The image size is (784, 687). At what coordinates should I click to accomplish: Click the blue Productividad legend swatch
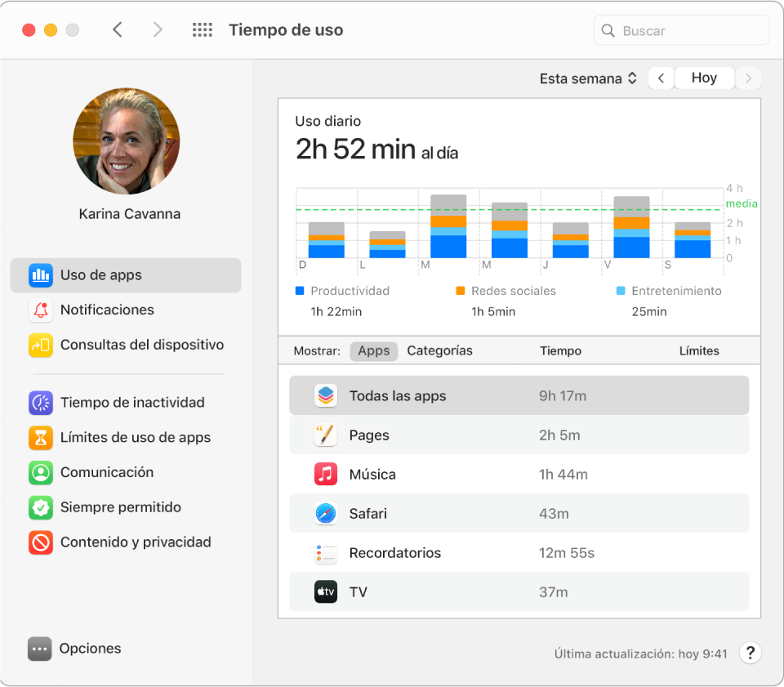(x=300, y=291)
